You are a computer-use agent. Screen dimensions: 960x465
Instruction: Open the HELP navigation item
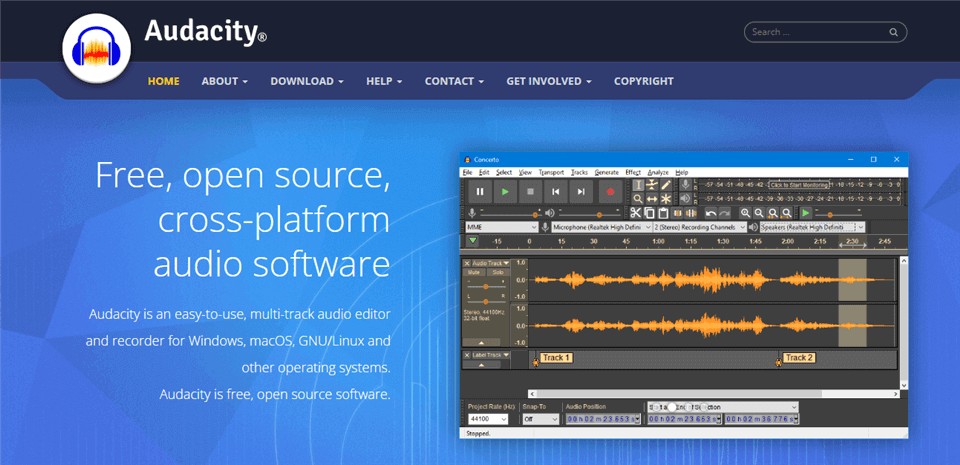point(384,81)
